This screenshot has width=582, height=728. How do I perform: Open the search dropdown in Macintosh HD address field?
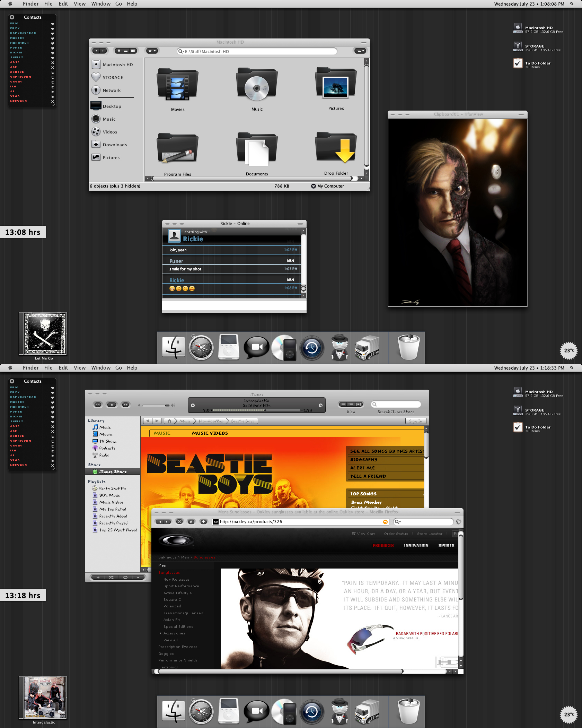coord(181,51)
